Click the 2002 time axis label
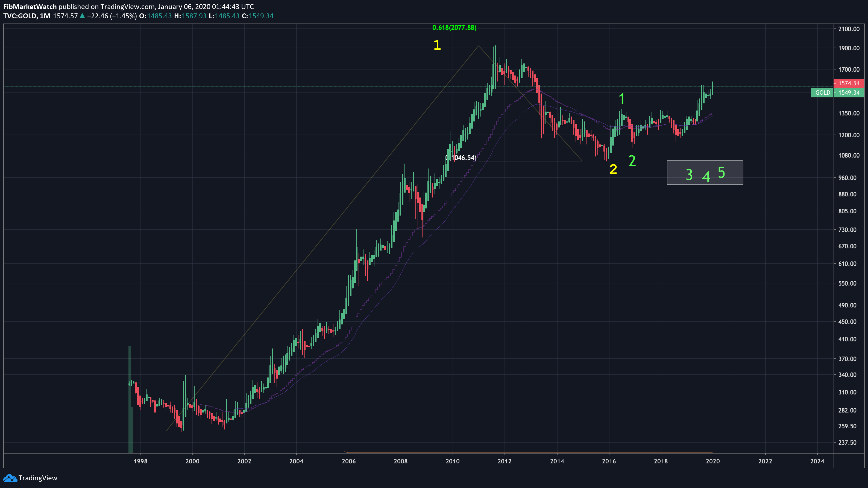The height and width of the screenshot is (488, 868). coord(244,461)
